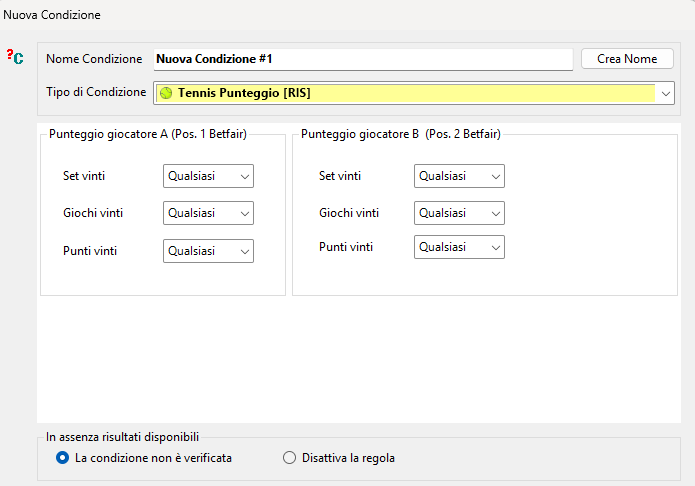Open player B Set vinti dropdown
The image size is (695, 486).
pyautogui.click(x=459, y=176)
